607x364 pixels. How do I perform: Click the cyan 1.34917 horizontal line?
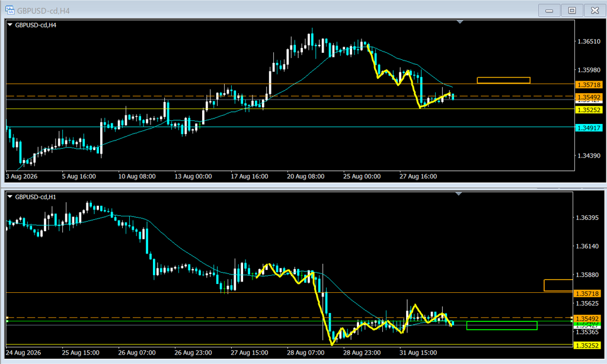[x=290, y=127]
